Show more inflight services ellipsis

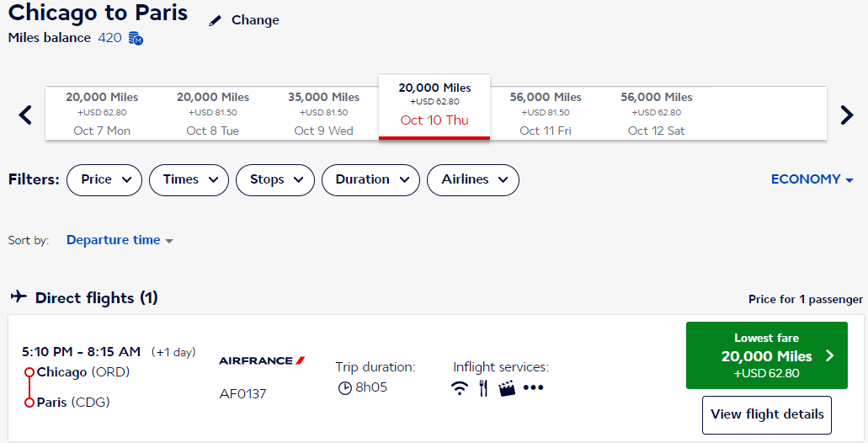[534, 388]
